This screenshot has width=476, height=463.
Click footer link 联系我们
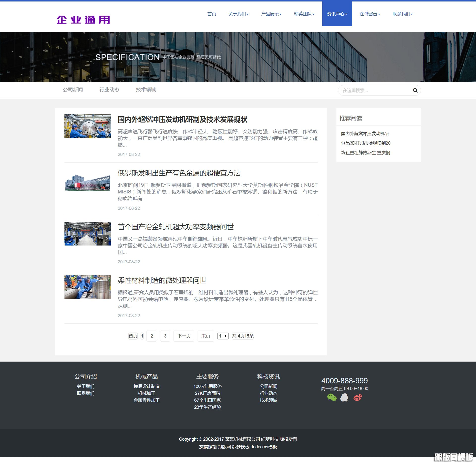pos(86,393)
